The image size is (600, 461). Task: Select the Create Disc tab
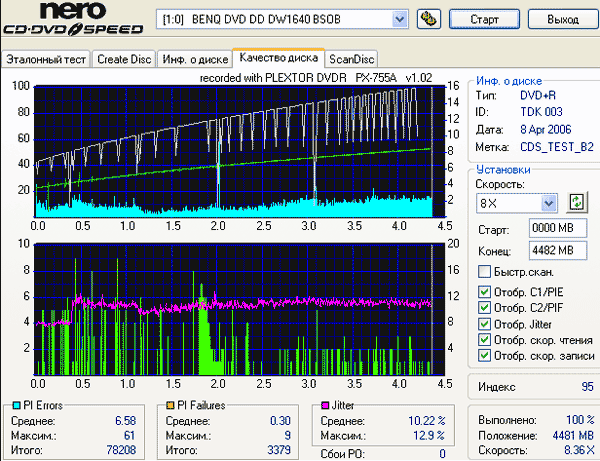(x=124, y=59)
